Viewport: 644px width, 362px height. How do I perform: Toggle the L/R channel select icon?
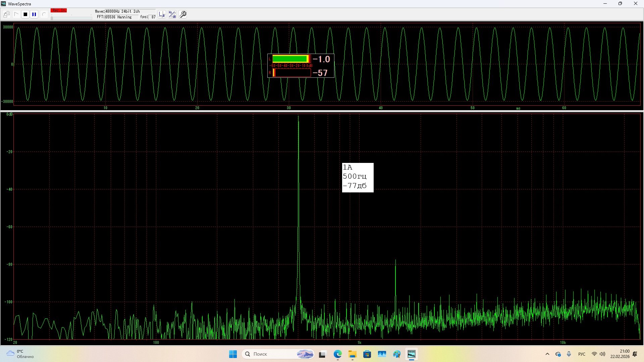pyautogui.click(x=162, y=14)
